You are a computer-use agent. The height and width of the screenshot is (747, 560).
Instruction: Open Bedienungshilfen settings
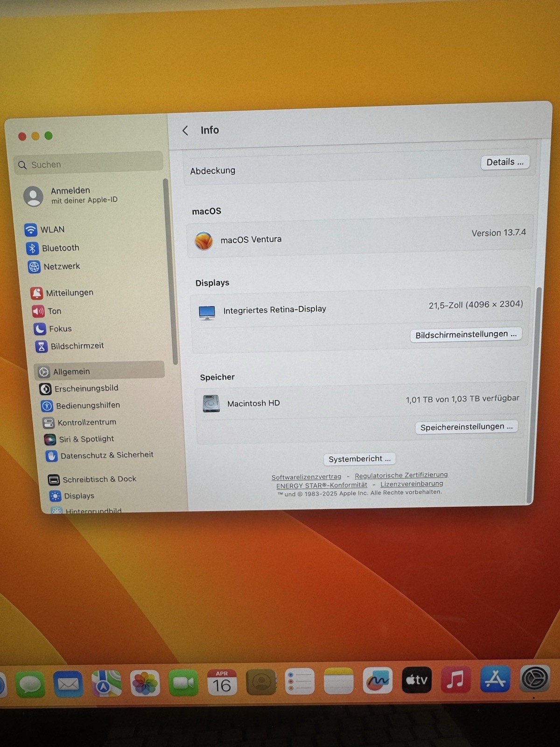80,405
